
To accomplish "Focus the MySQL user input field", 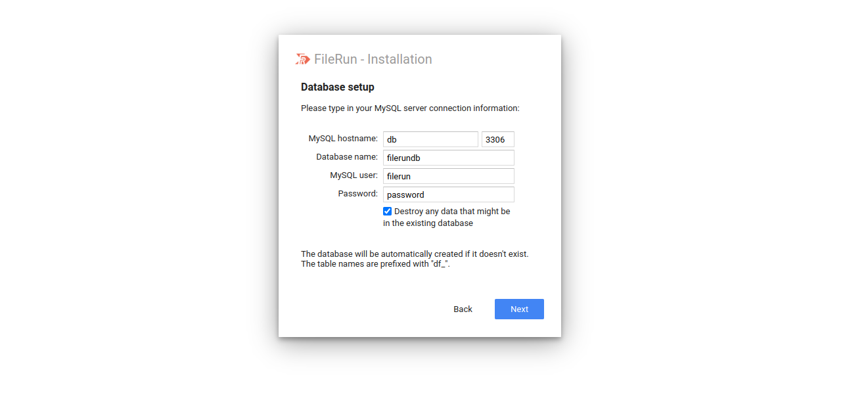I will click(448, 176).
